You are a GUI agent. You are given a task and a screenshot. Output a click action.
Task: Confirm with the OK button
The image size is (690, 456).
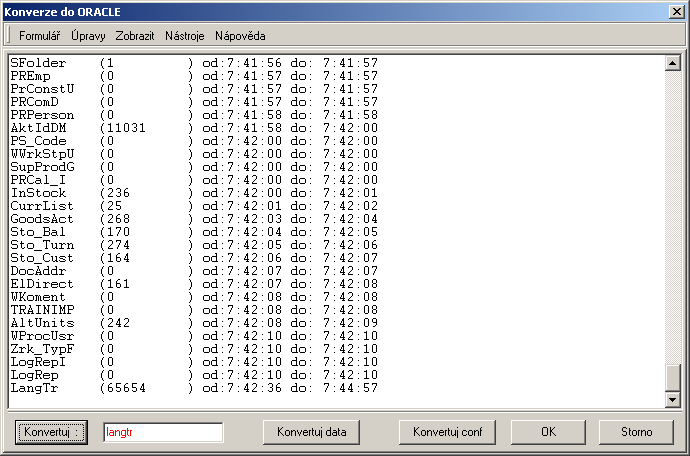coord(548,432)
